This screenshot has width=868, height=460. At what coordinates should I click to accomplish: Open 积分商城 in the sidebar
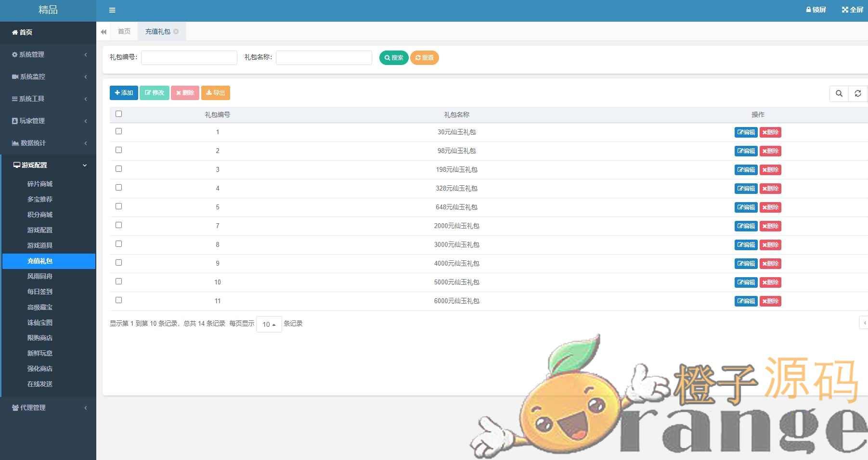tap(40, 215)
